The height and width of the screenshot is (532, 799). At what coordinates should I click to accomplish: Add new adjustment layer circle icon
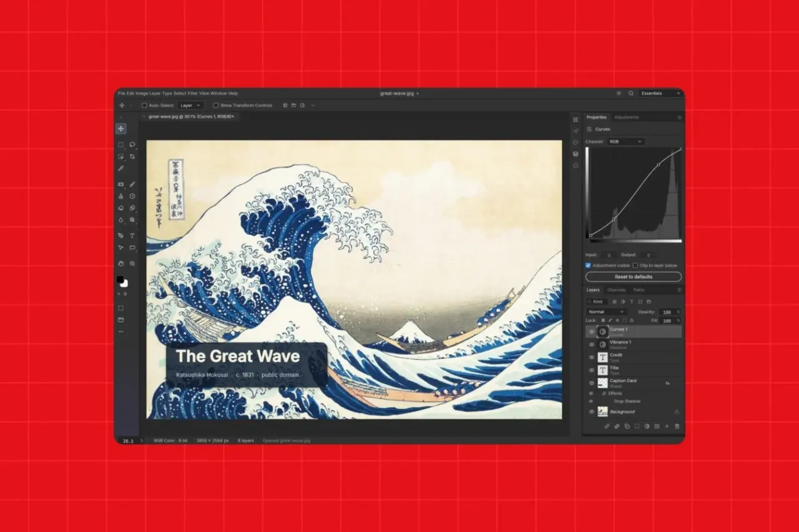[x=647, y=427]
